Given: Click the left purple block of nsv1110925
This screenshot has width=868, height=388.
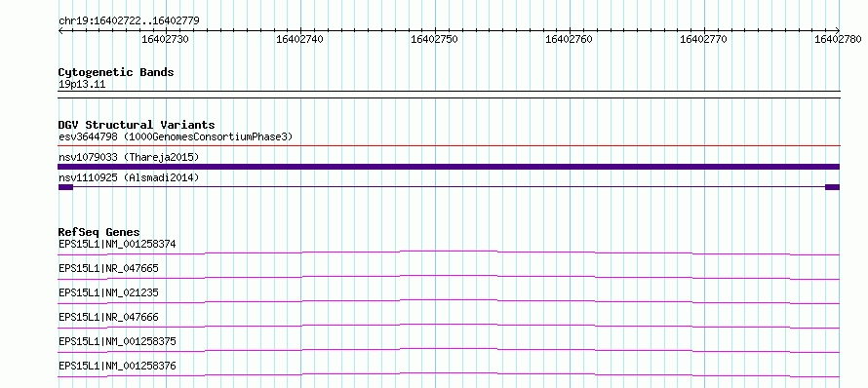Looking at the screenshot, I should pyautogui.click(x=65, y=187).
